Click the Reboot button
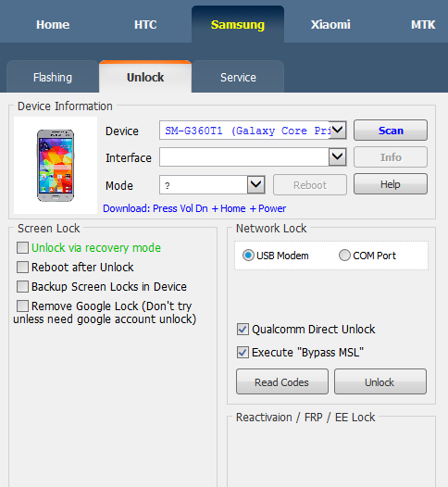Image resolution: width=448 pixels, height=487 pixels. click(310, 185)
